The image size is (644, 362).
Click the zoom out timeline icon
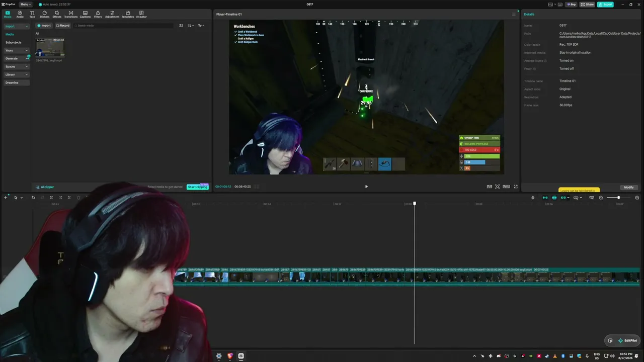601,198
